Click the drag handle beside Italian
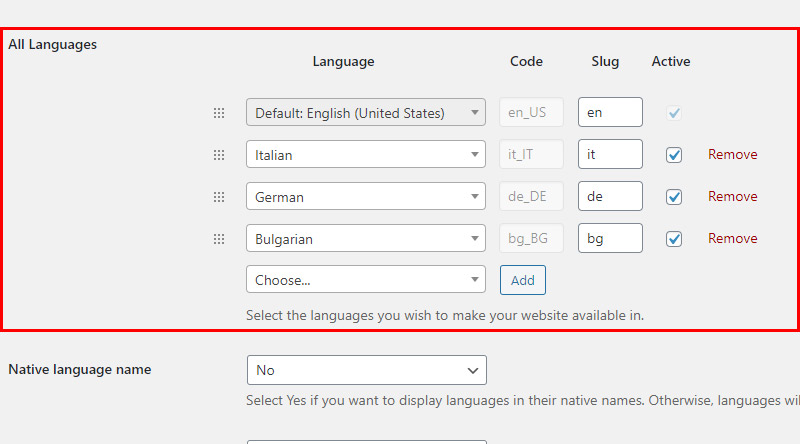800x444 pixels. point(219,155)
